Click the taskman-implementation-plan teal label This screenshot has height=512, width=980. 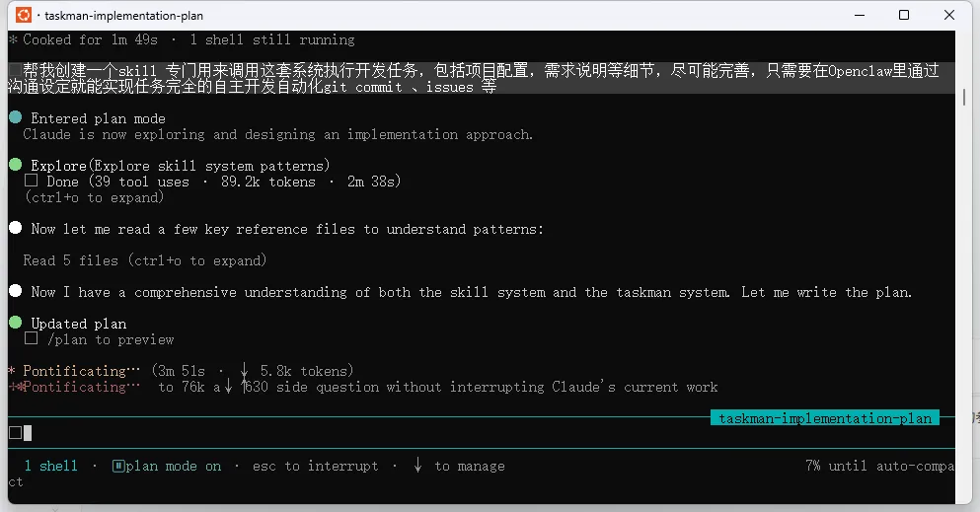tap(825, 418)
